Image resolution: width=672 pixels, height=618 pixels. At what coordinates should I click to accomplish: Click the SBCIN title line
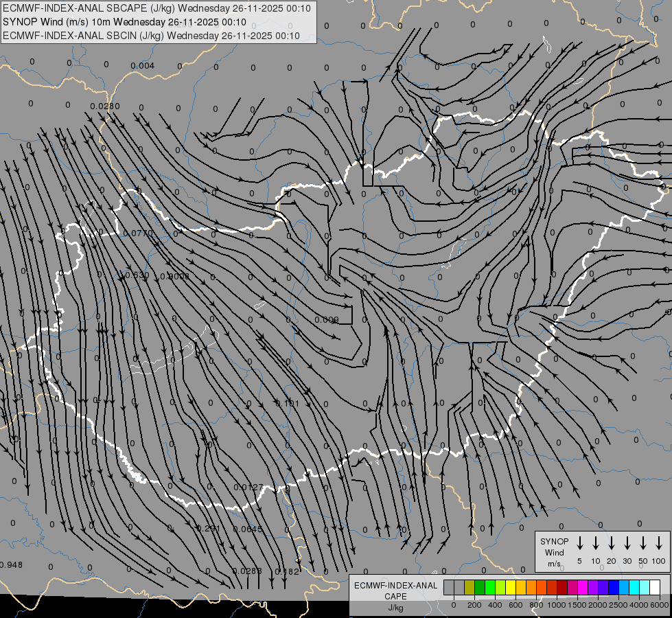[151, 36]
